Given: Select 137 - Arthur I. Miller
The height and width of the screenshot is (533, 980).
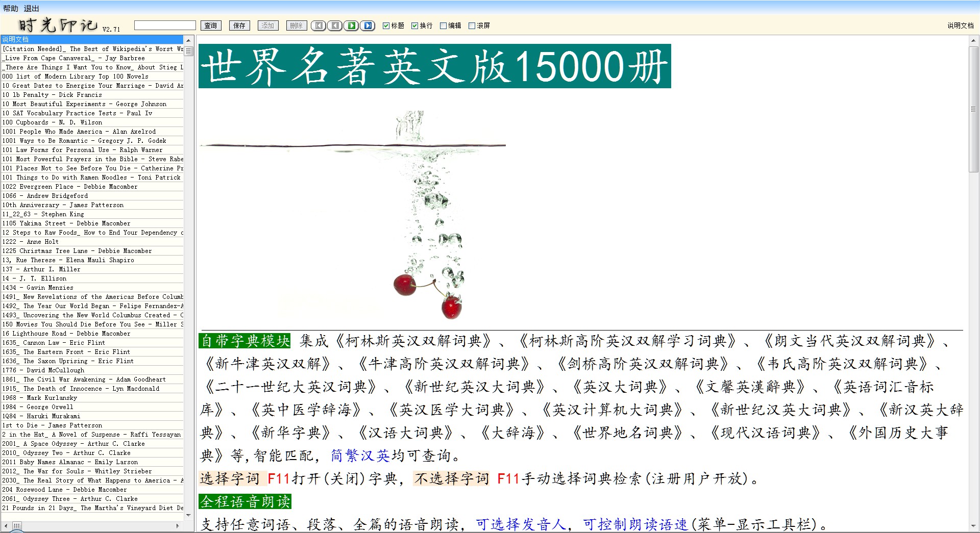Looking at the screenshot, I should click(92, 269).
